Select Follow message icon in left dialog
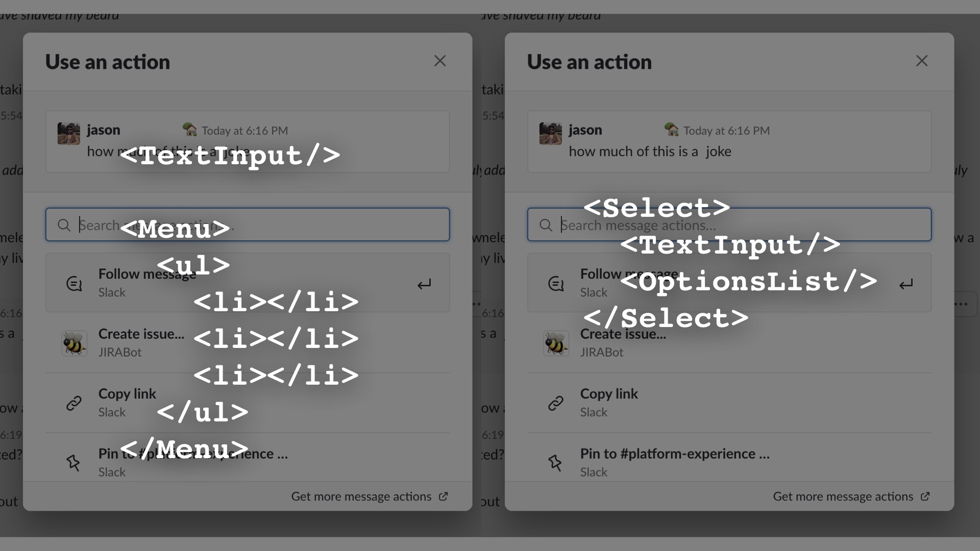 pos(74,283)
